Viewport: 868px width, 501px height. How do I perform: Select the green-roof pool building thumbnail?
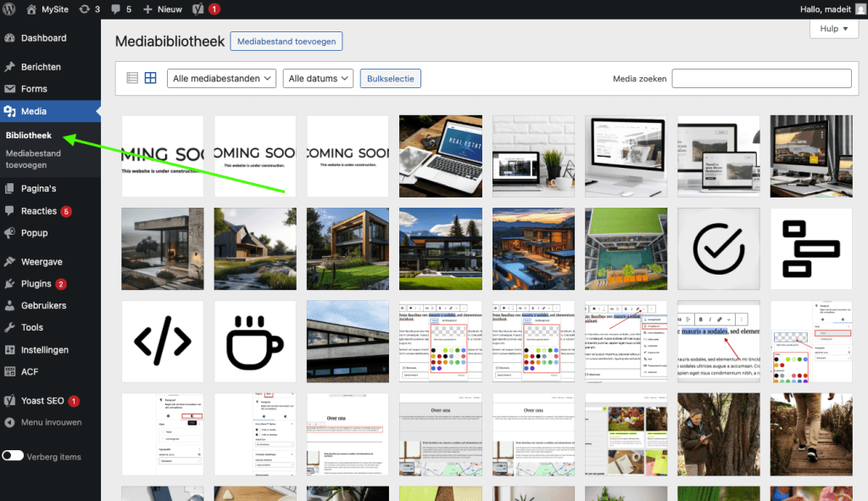click(626, 248)
